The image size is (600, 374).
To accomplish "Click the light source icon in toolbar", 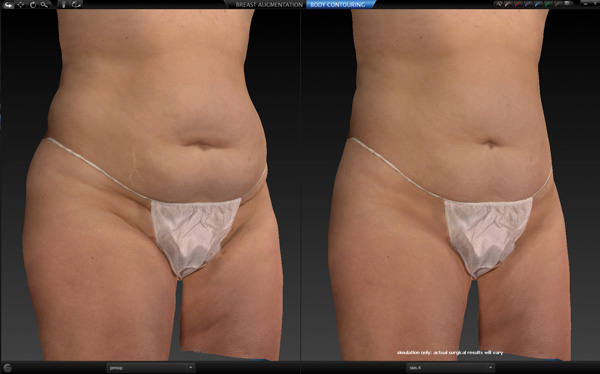I will point(64,5).
